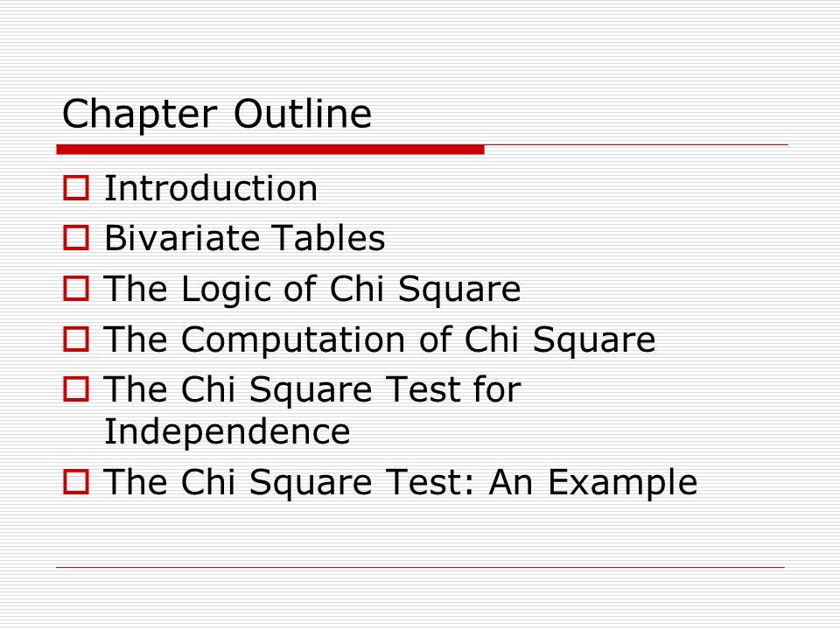This screenshot has height=630, width=840.
Task: Click the word Outline in the title
Action: [x=303, y=114]
